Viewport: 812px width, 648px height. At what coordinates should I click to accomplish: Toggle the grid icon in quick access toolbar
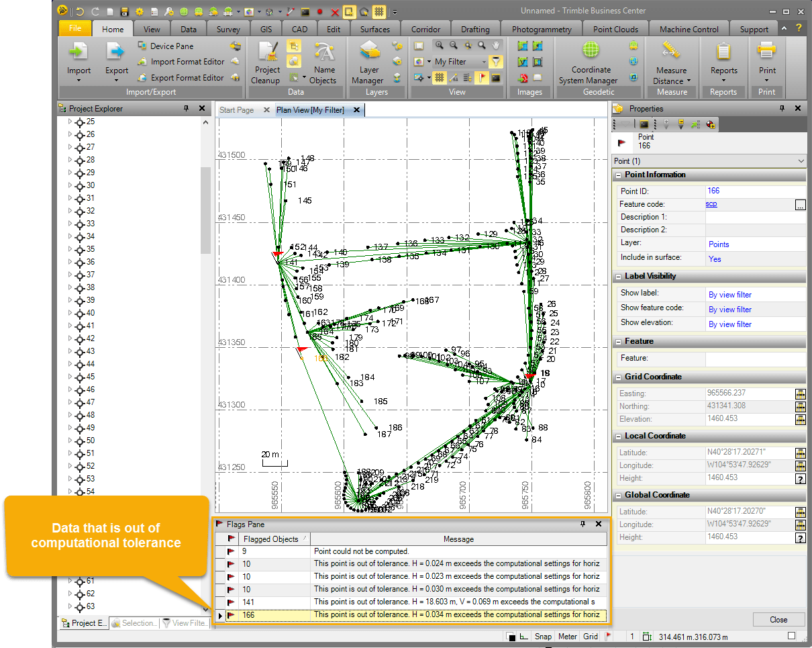coord(379,11)
